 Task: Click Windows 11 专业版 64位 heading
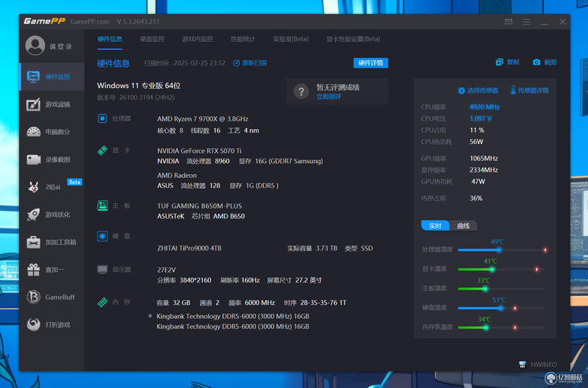(x=139, y=85)
